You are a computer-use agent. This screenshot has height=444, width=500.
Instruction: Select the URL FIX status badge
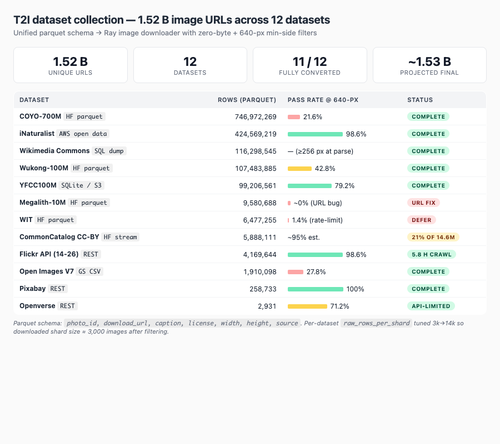423,203
